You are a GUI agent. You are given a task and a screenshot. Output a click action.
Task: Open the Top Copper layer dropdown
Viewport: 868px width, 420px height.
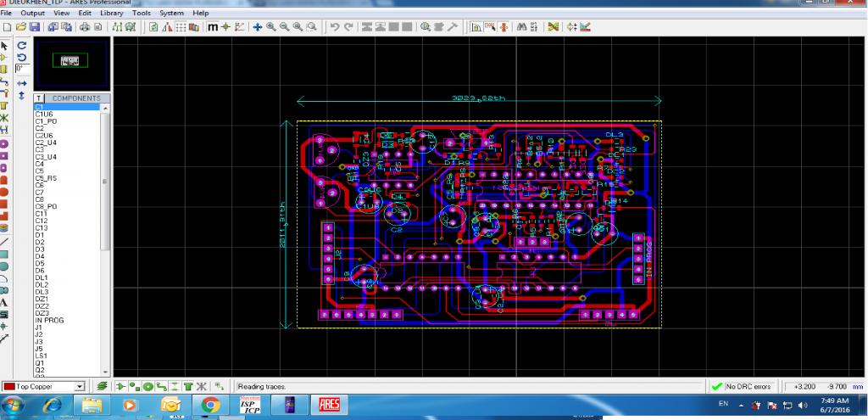[81, 387]
